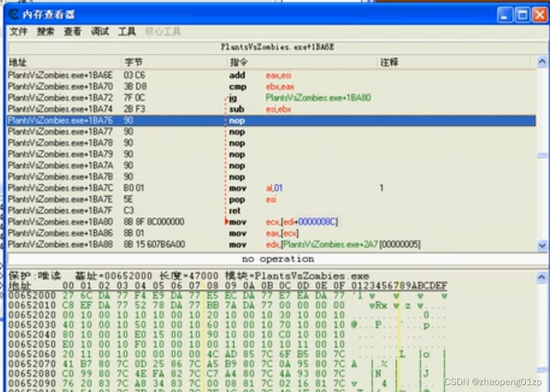Image resolution: width=550 pixels, height=392 pixels.
Task: Select the pop esi instruction row
Action: coord(271,199)
